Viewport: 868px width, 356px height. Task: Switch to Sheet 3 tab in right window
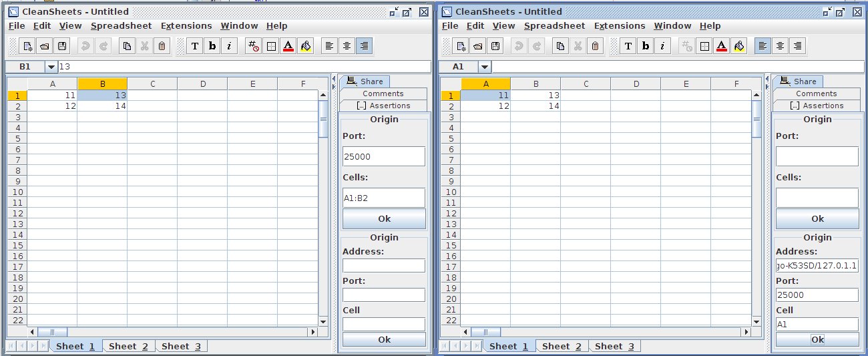pyautogui.click(x=614, y=346)
